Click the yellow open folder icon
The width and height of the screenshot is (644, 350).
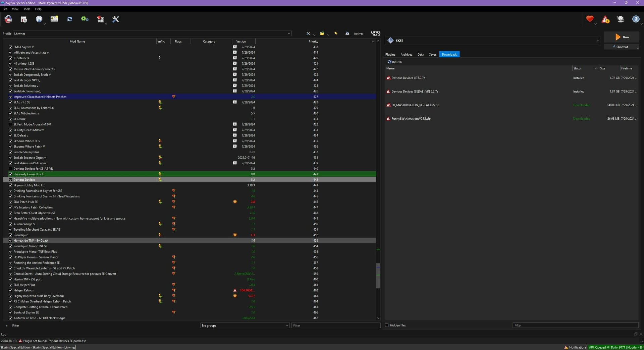tap(322, 34)
